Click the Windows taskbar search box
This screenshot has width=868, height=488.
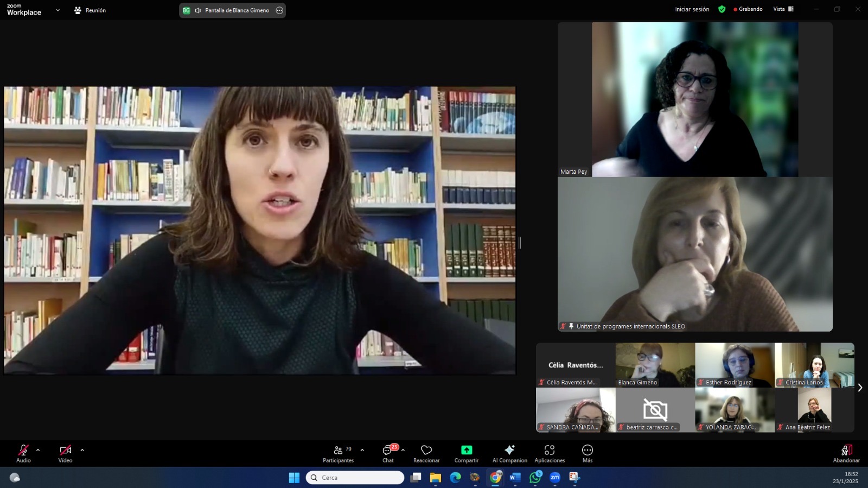pyautogui.click(x=355, y=478)
